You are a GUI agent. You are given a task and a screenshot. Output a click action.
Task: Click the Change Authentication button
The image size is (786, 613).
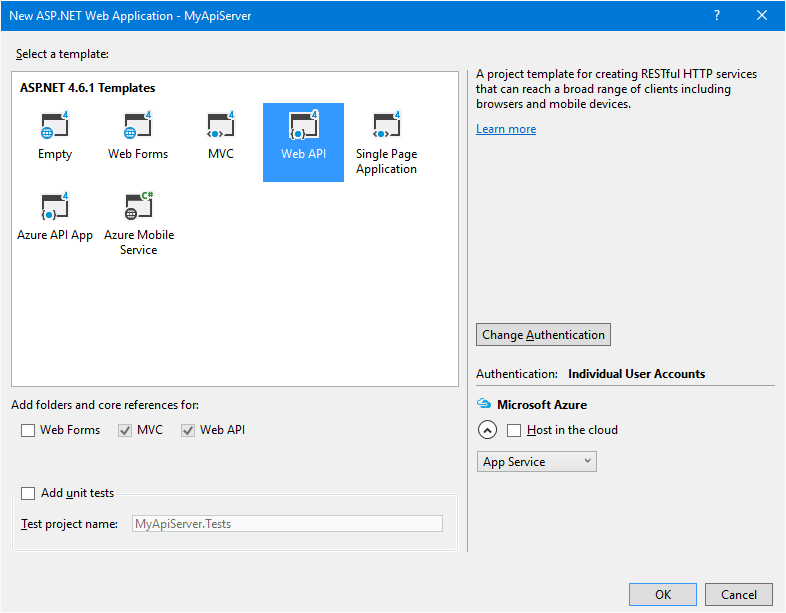543,335
